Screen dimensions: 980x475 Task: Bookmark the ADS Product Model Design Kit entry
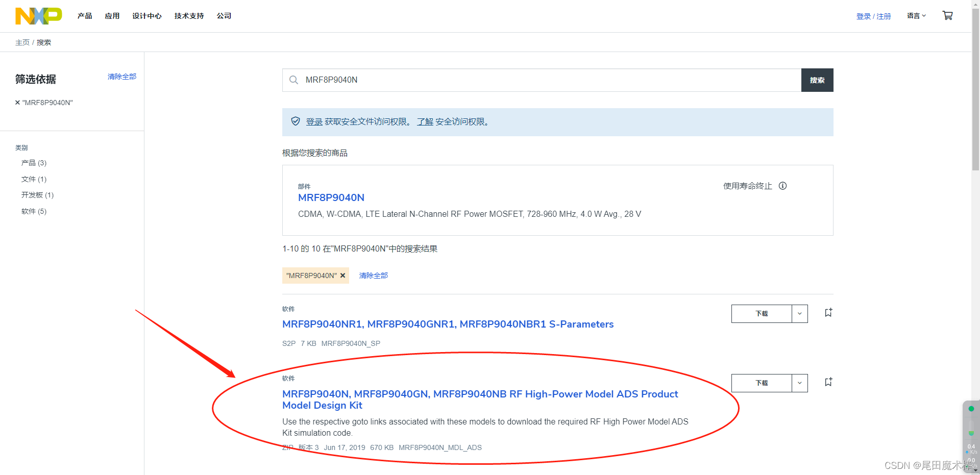[x=828, y=382]
